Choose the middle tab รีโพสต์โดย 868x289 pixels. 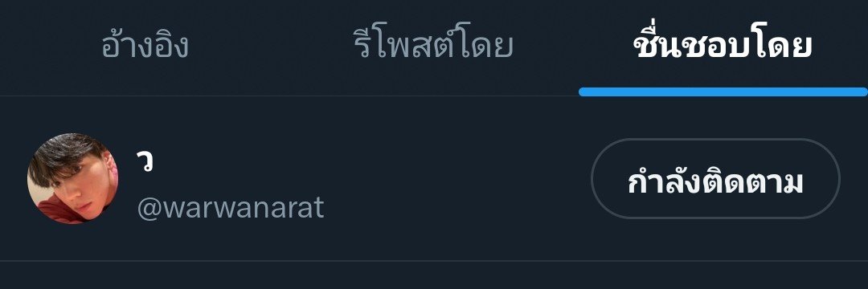click(433, 47)
